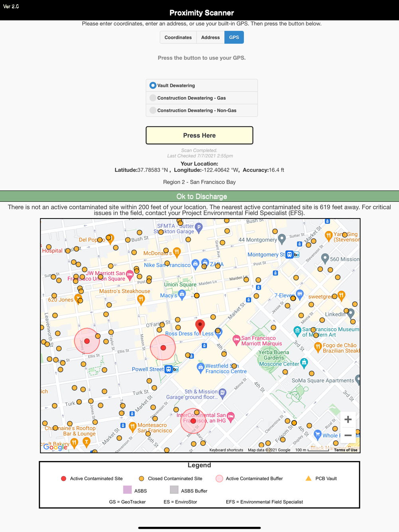Click Active Contaminated Buffer legend entry
Screen dimensions: 399x532
point(249,479)
